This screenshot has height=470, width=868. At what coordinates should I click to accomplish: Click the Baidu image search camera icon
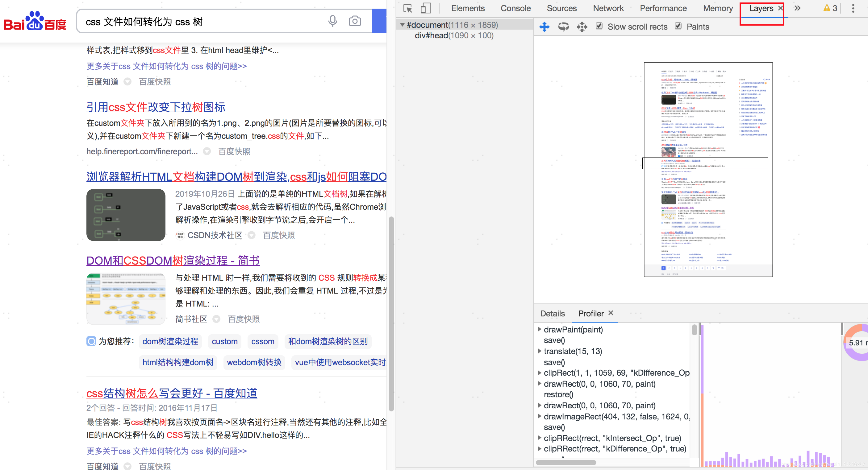click(x=354, y=21)
